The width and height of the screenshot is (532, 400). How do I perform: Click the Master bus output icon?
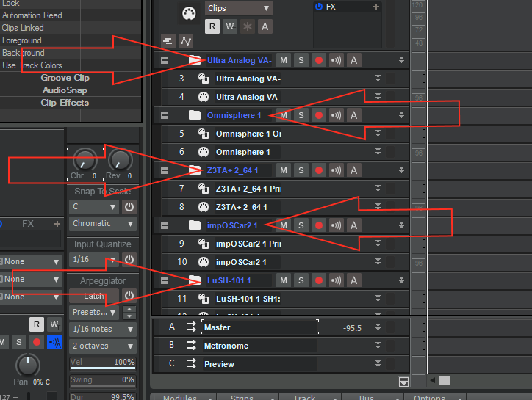tap(191, 327)
